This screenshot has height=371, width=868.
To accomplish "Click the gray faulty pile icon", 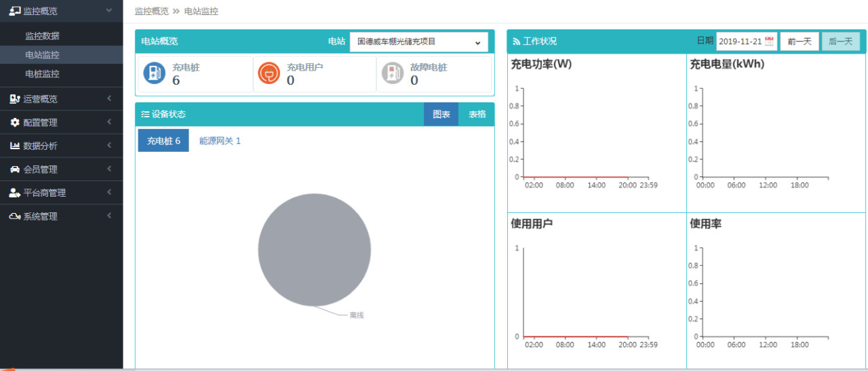I will (x=392, y=73).
